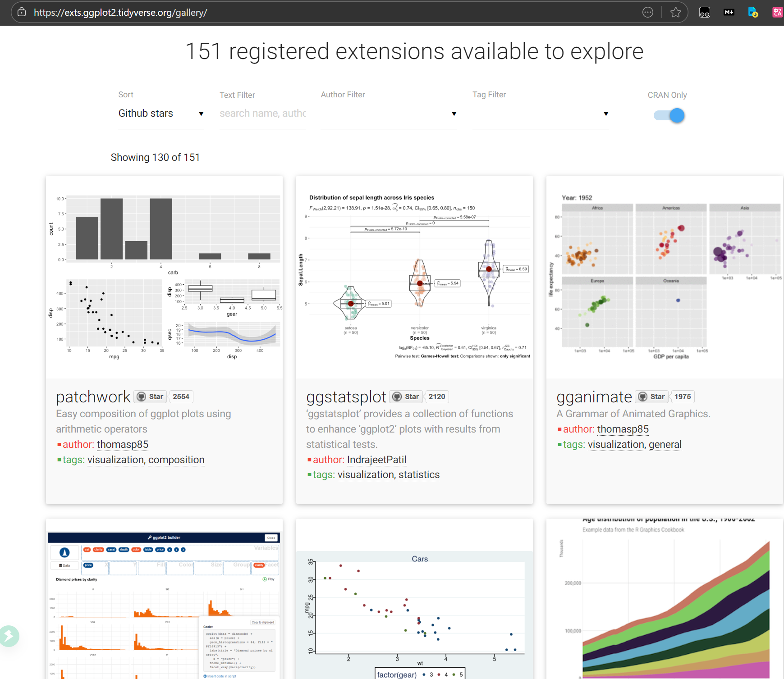Bookmark this page with star icon
The height and width of the screenshot is (679, 784).
pyautogui.click(x=675, y=12)
